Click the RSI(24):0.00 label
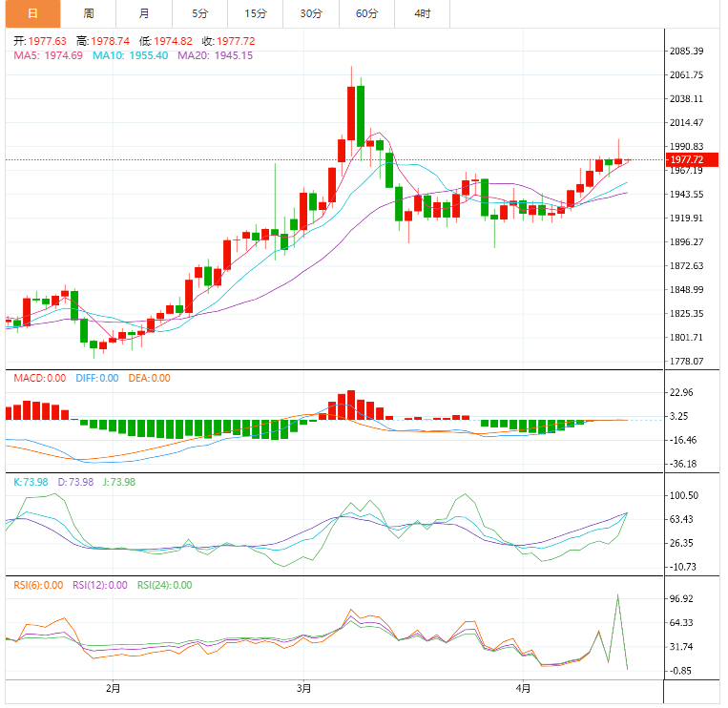728x708 pixels. pyautogui.click(x=164, y=586)
